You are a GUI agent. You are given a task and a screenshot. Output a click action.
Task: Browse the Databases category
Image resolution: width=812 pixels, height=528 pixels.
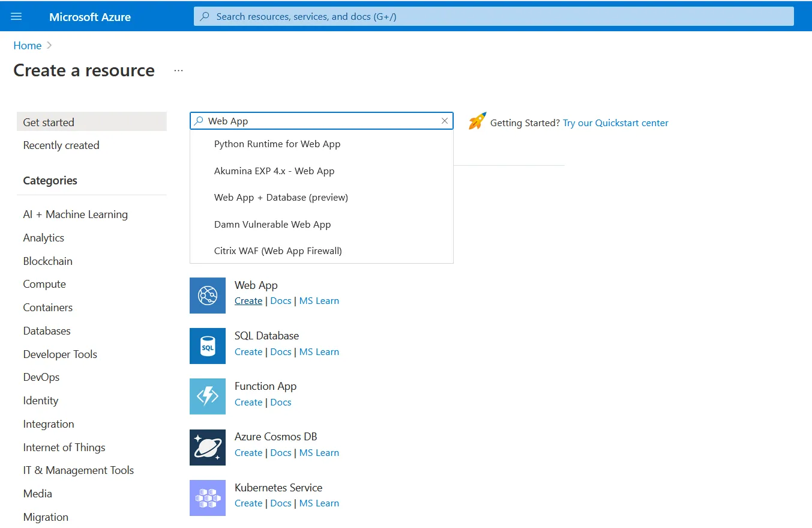click(47, 330)
